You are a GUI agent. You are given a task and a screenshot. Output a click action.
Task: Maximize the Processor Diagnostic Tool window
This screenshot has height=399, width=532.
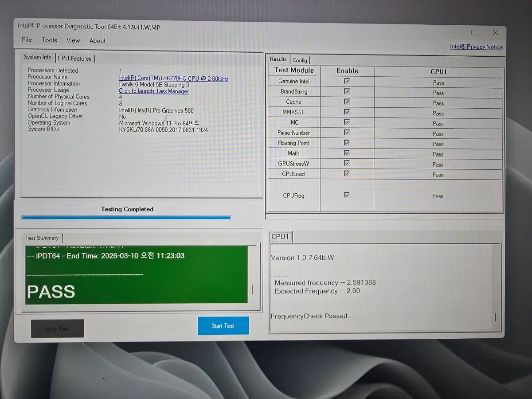473,32
